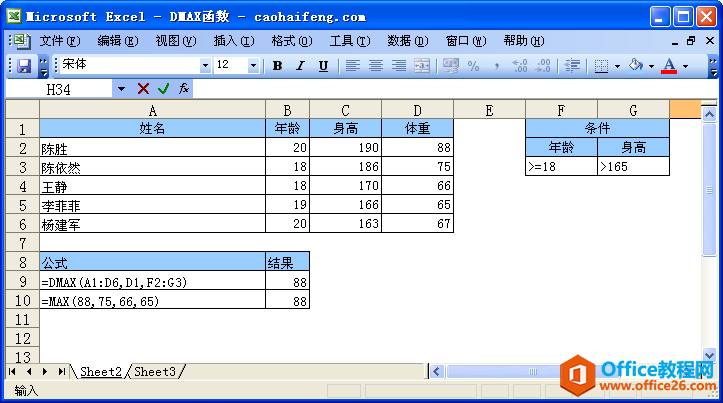This screenshot has width=723, height=403.
Task: Click cell containing =MAX(88,75,66,65)
Action: click(153, 300)
